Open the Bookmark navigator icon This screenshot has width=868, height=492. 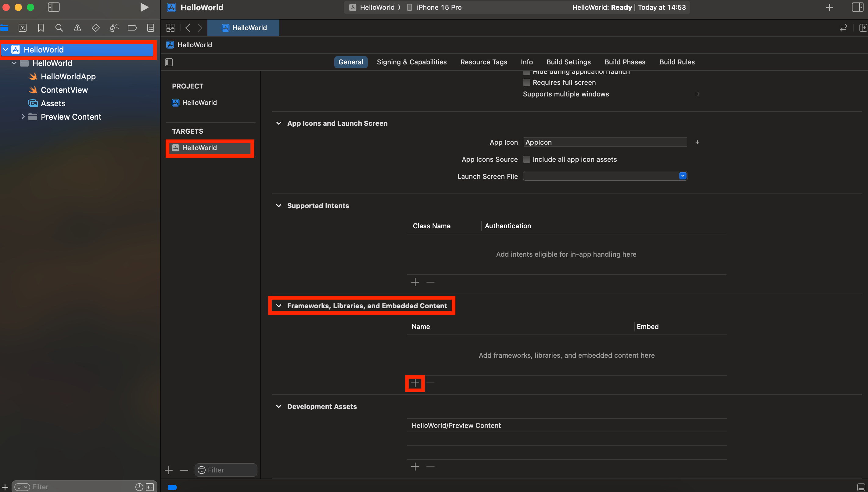pos(41,28)
